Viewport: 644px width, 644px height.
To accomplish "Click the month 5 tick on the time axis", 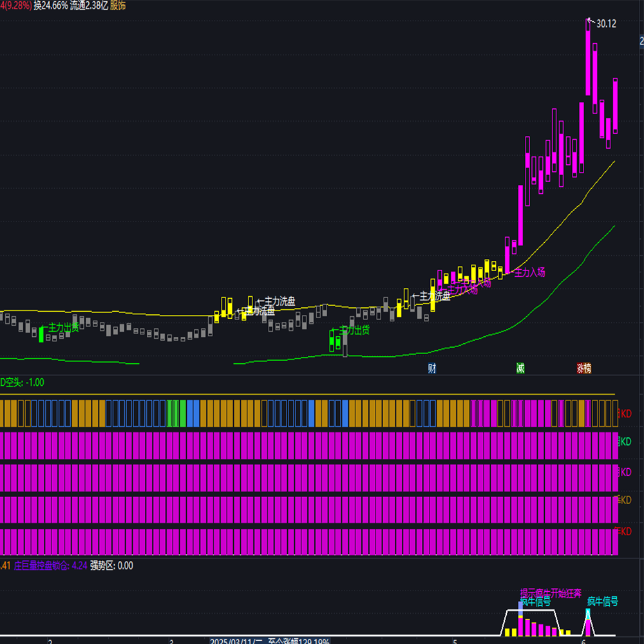I will [x=455, y=641].
